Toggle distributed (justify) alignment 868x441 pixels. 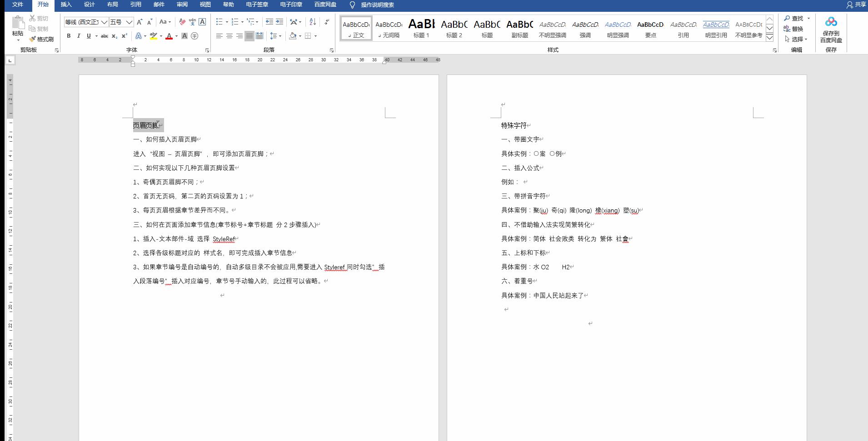tap(259, 36)
